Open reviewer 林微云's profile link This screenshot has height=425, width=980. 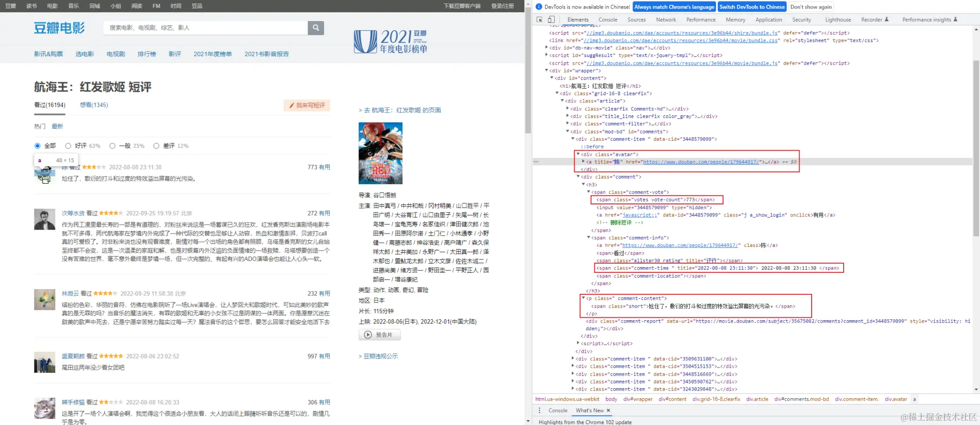pos(70,293)
